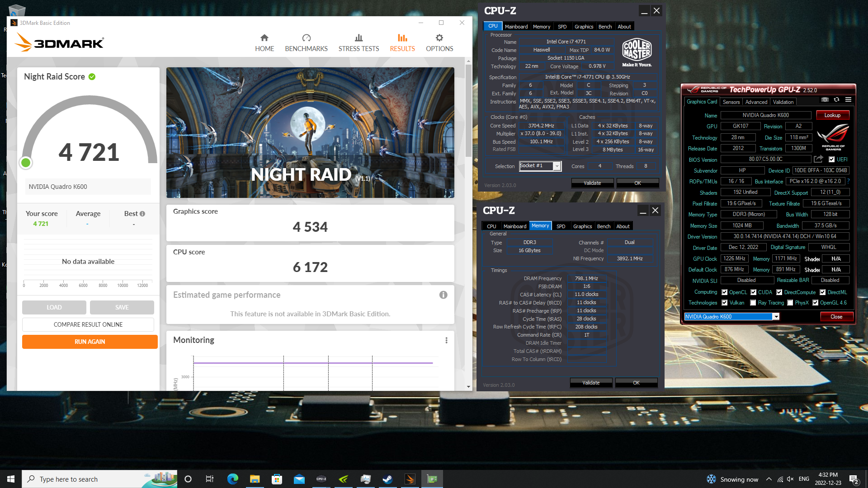This screenshot has height=488, width=868.
Task: Click the Close button in GPU-Z
Action: click(x=836, y=317)
